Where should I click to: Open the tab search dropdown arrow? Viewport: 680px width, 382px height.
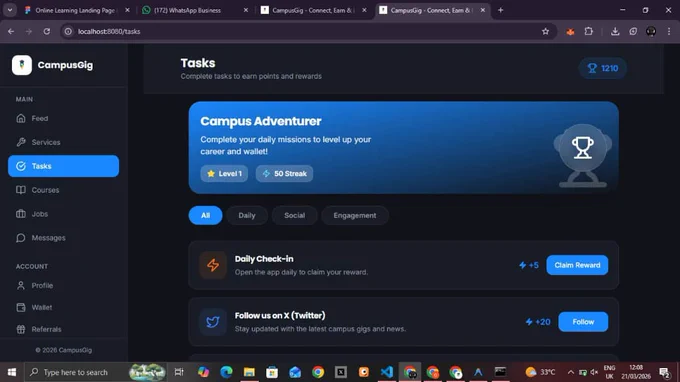[x=10, y=10]
